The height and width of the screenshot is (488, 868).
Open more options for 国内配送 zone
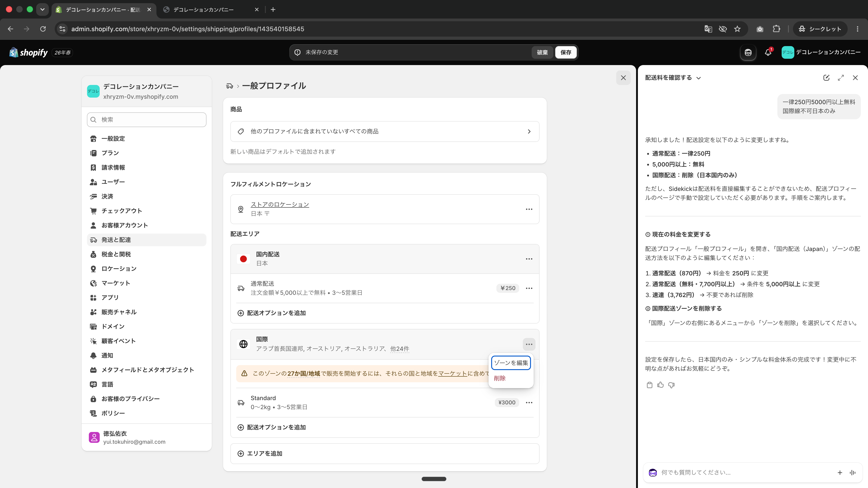pyautogui.click(x=529, y=259)
